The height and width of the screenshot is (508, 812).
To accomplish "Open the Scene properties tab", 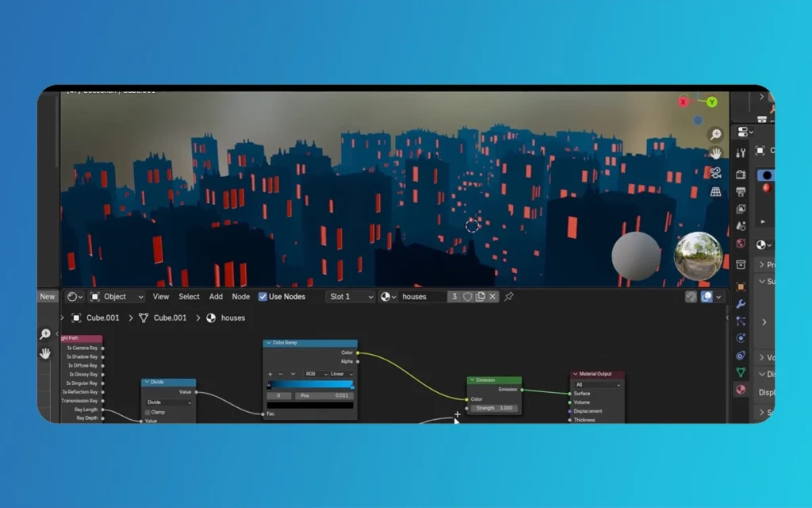I will (x=741, y=226).
